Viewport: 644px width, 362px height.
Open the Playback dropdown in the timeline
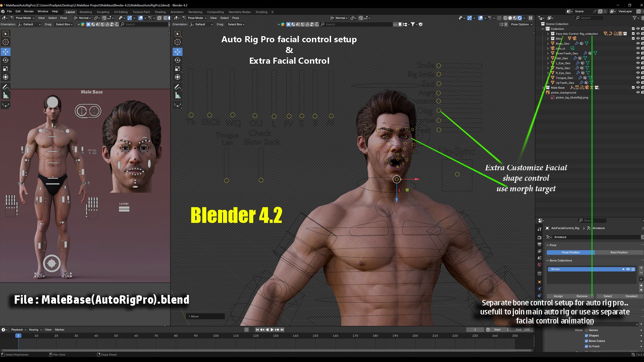(19, 330)
